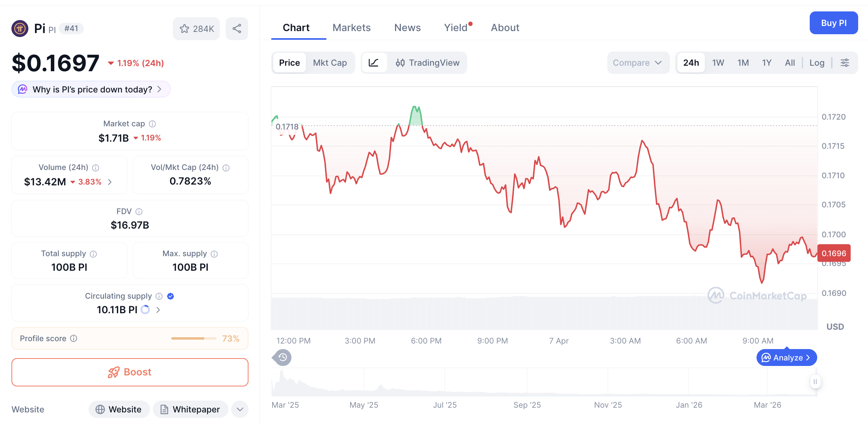
Task: Expand more links below Whitepaper
Action: coord(239,409)
